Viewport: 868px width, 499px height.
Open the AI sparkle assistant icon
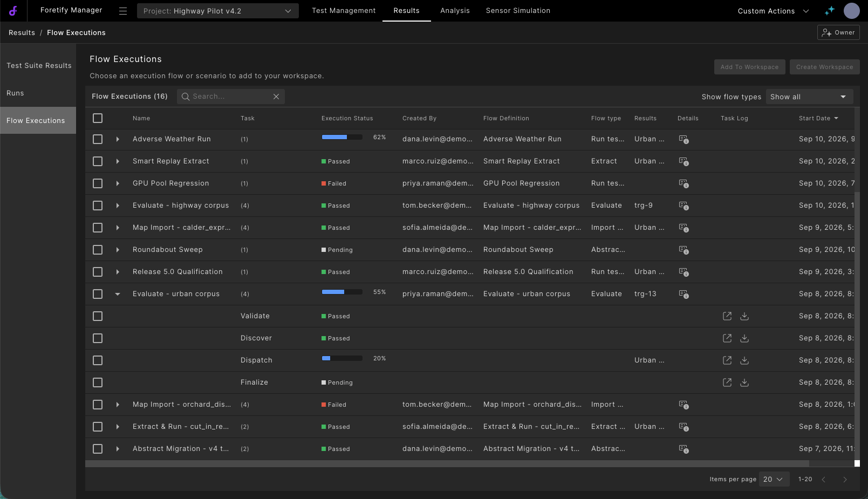coord(830,11)
